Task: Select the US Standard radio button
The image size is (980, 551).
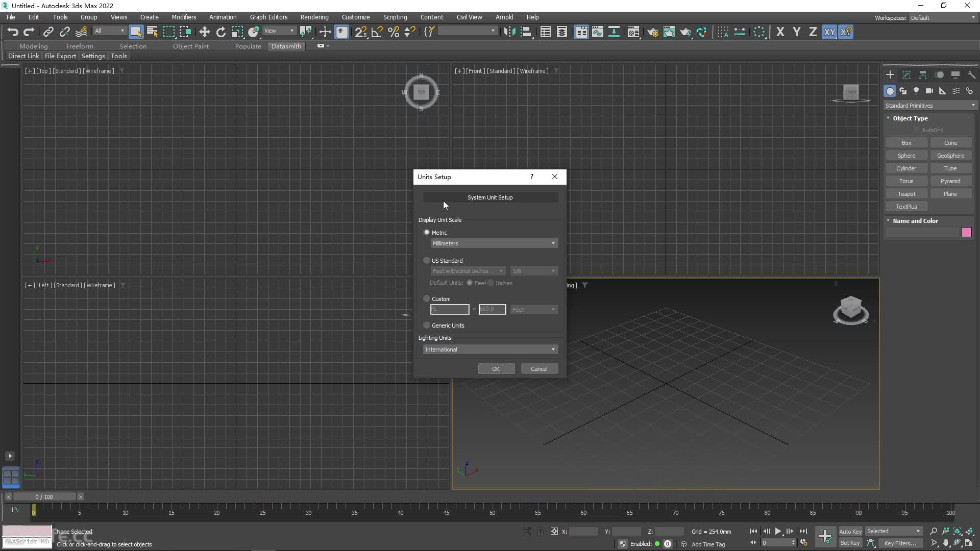Action: point(427,260)
